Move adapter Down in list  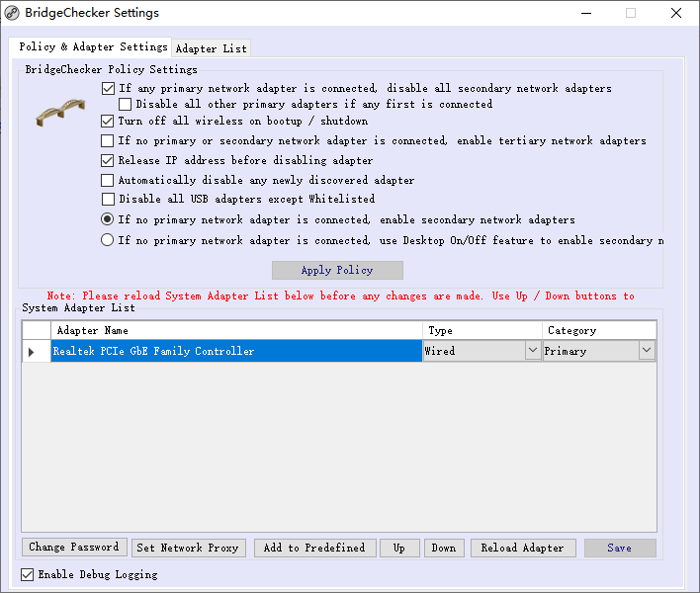coord(444,548)
